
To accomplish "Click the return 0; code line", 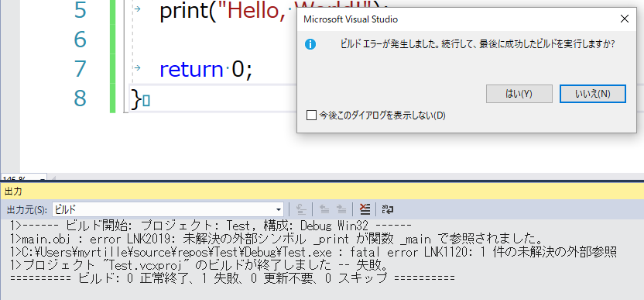I will point(206,69).
